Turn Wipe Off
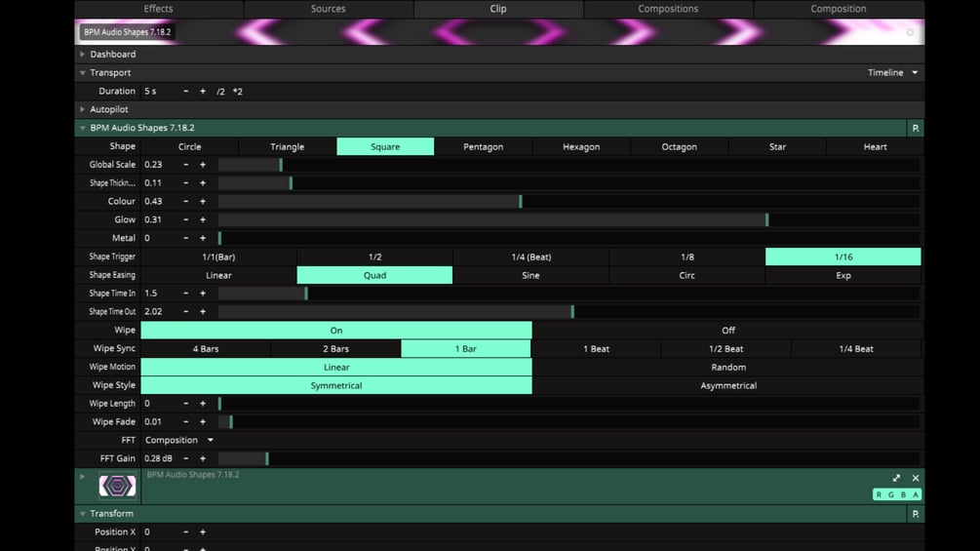Viewport: 980px width, 551px height. pyautogui.click(x=728, y=330)
